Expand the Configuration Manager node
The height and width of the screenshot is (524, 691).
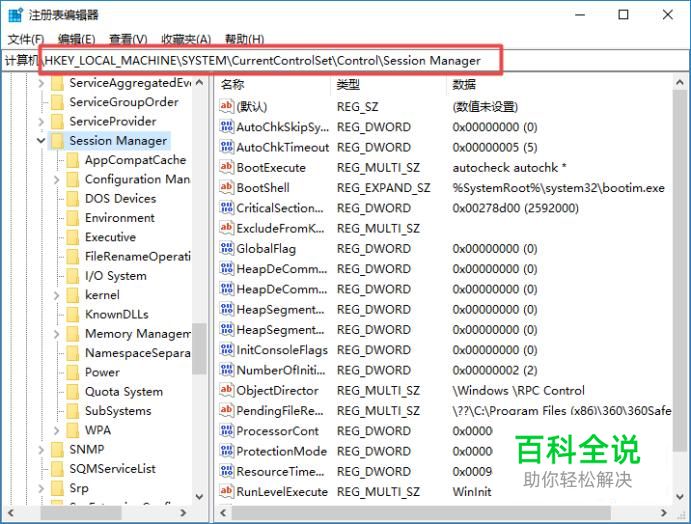pyautogui.click(x=56, y=179)
